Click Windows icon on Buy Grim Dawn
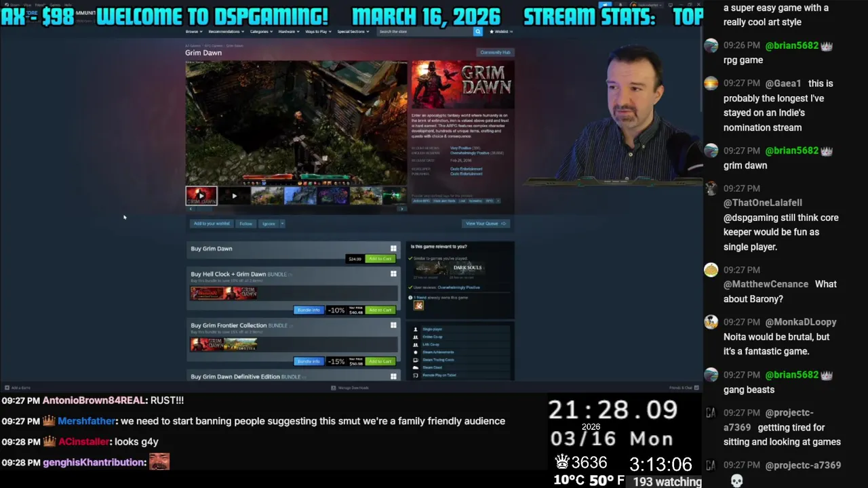The width and height of the screenshot is (868, 488). click(393, 249)
